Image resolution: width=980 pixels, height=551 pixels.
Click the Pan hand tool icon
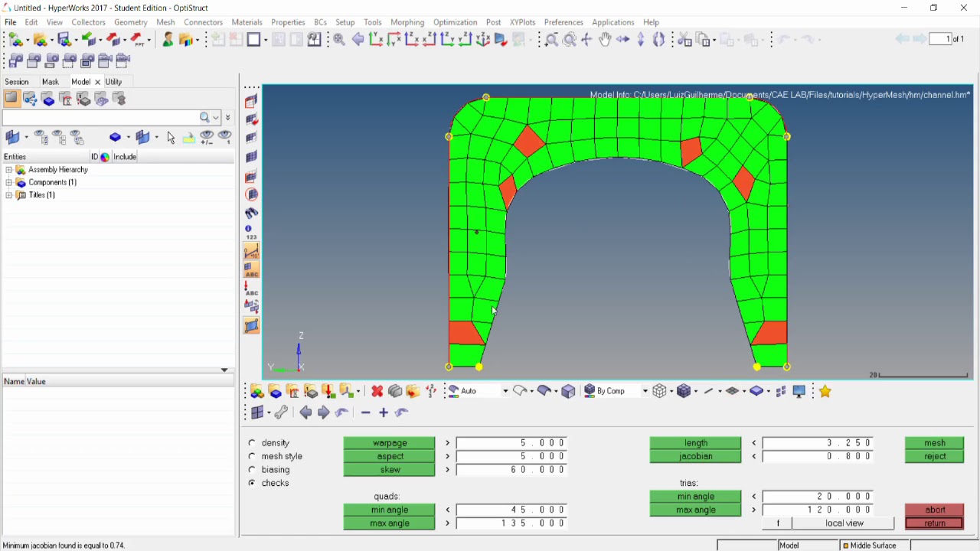tap(605, 40)
